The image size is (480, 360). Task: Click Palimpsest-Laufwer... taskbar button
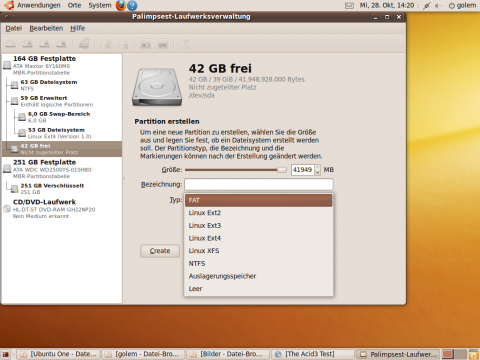pos(398,354)
